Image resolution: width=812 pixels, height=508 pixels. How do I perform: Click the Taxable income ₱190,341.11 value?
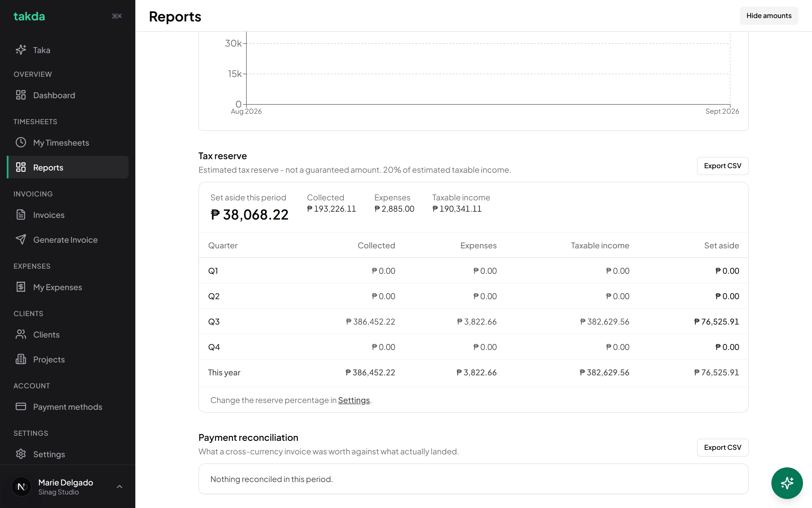[457, 209]
